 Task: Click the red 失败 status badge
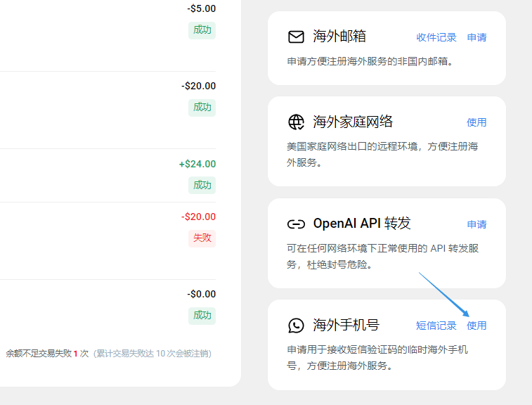click(x=202, y=238)
